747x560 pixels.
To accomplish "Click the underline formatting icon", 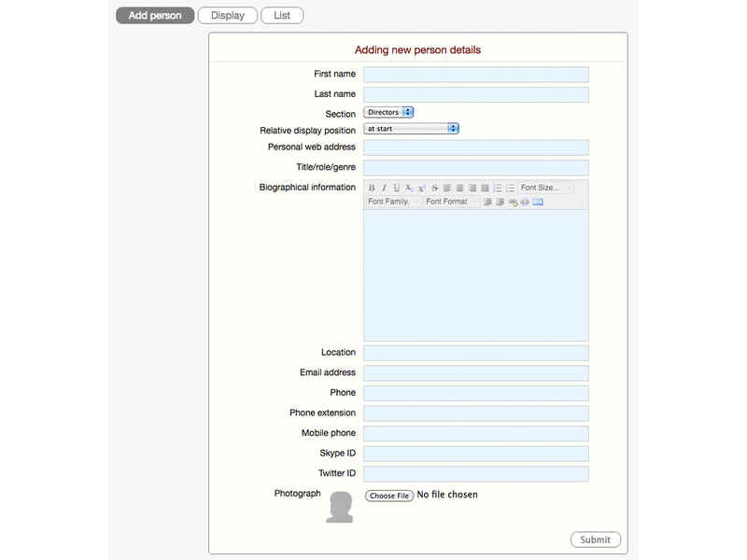I will [x=397, y=189].
